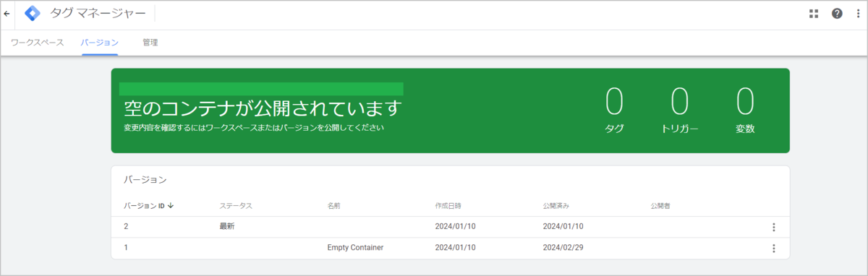Click the バージョン section heading in the card
Image resolution: width=868 pixels, height=276 pixels.
tap(145, 179)
